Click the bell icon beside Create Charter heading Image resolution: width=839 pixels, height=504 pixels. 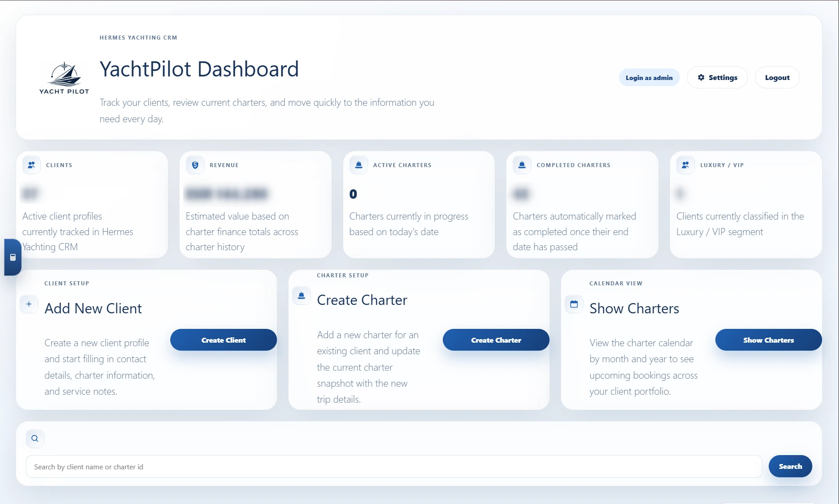click(301, 296)
